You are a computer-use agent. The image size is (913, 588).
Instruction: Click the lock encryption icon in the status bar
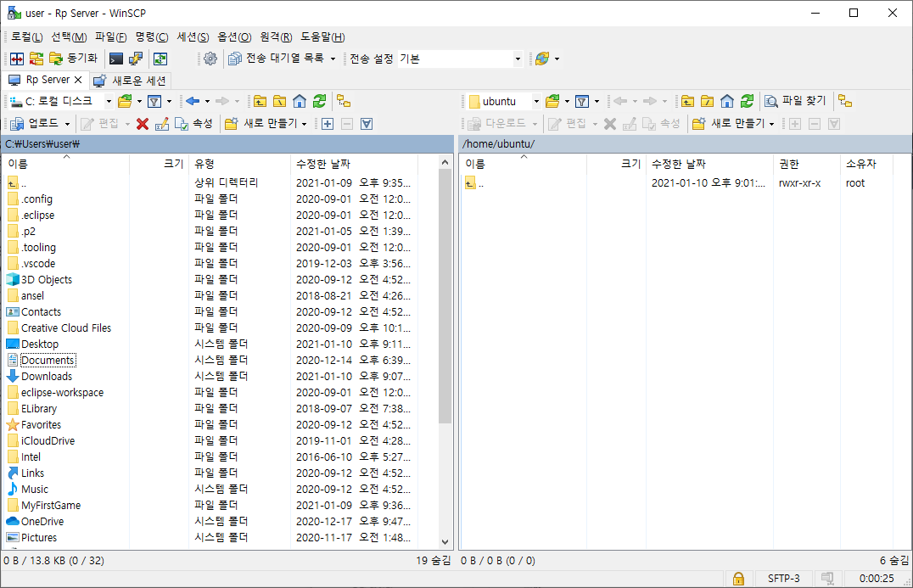738,579
